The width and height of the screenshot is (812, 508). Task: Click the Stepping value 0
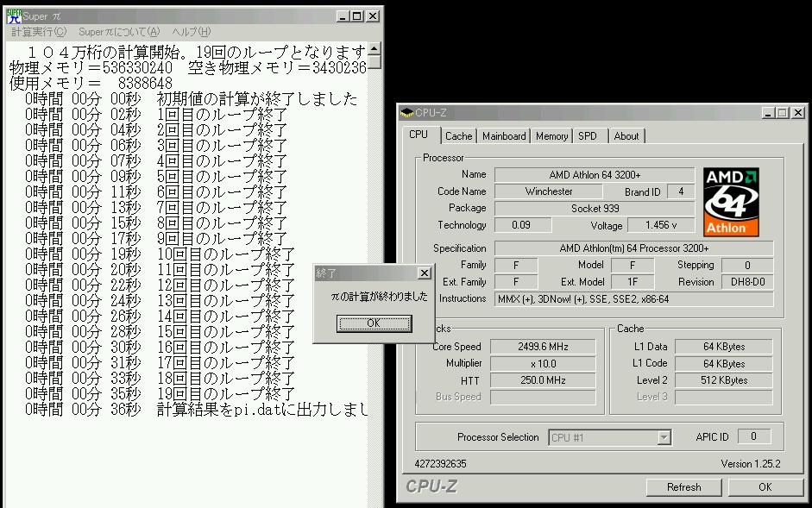747,266
